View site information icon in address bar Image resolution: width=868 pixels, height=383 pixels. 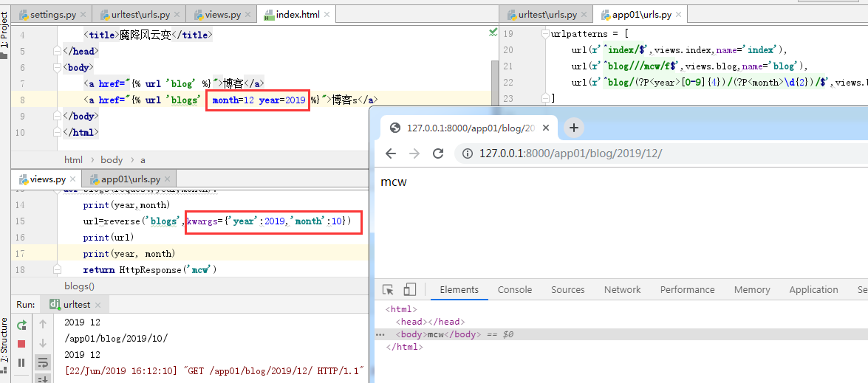[467, 153]
